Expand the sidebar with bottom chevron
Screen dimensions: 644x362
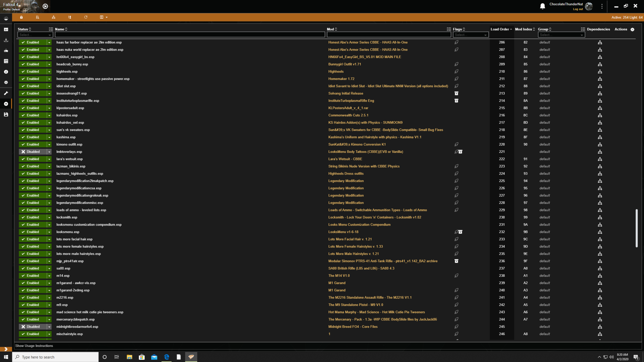tap(6, 349)
